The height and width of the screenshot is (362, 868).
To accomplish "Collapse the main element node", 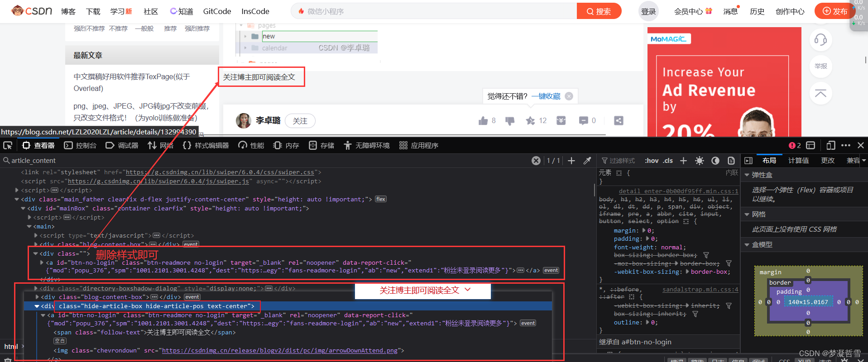I will pos(29,226).
